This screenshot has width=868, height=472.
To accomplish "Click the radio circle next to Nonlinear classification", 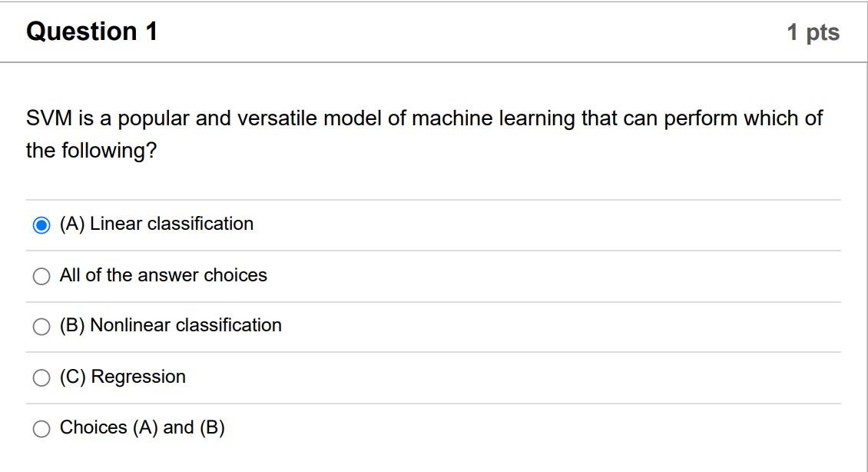I will tap(41, 326).
